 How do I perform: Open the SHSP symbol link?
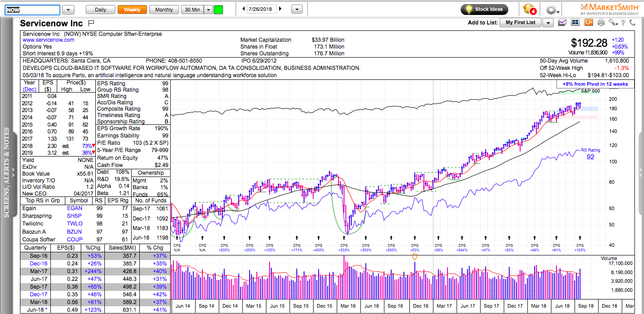point(75,216)
